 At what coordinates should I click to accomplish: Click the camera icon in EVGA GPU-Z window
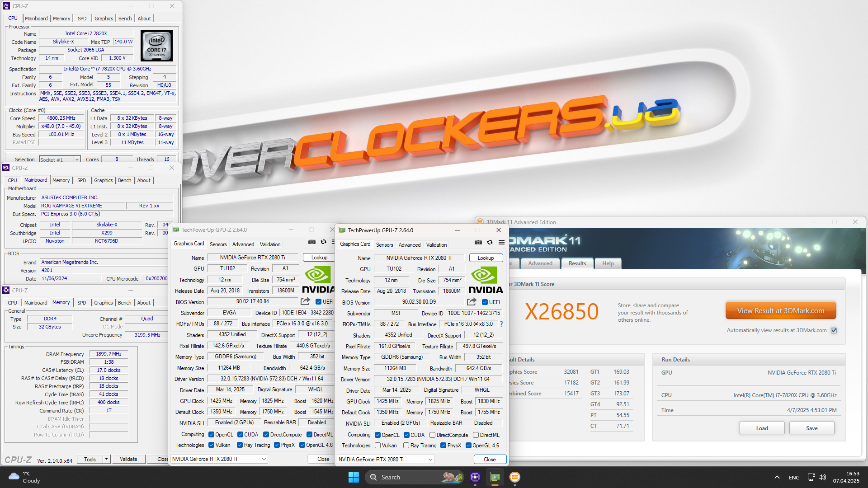click(x=312, y=242)
